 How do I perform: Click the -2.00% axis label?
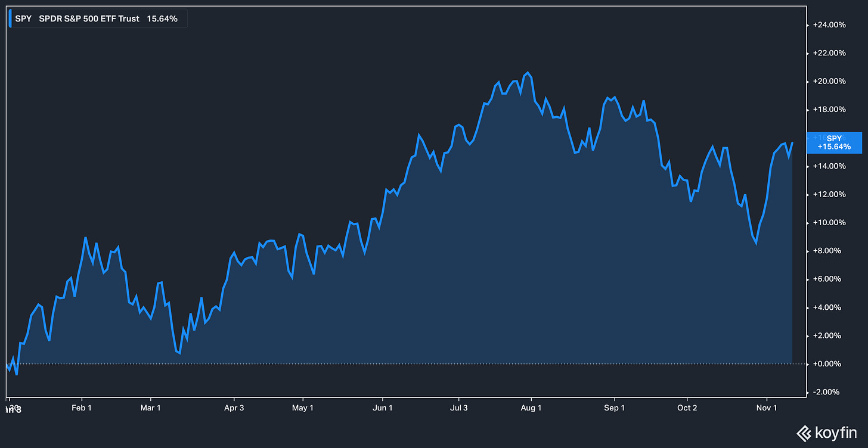point(827,393)
